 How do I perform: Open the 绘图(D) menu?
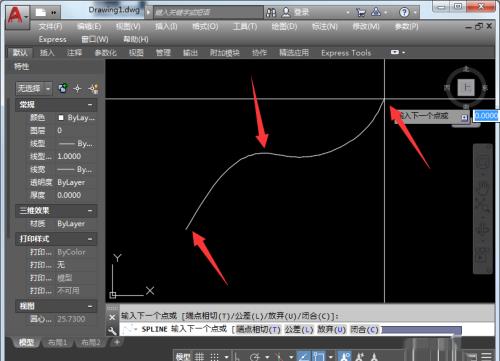(x=284, y=26)
